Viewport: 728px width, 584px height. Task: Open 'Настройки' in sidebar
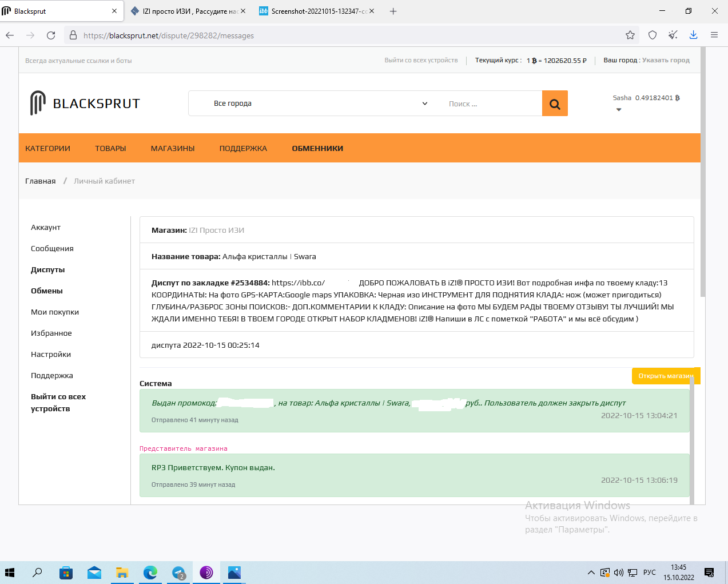(51, 354)
